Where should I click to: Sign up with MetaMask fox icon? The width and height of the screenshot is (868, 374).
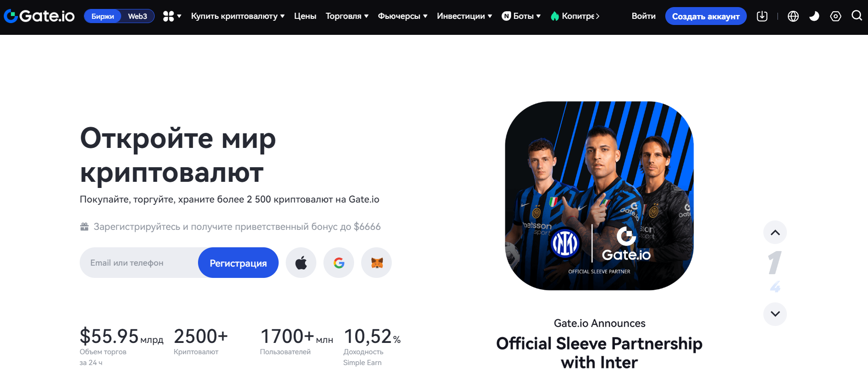[376, 262]
